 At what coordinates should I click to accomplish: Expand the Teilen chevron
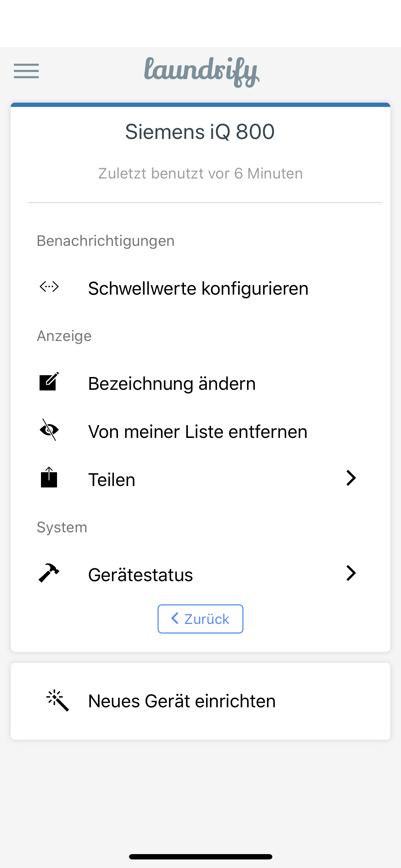click(x=351, y=478)
